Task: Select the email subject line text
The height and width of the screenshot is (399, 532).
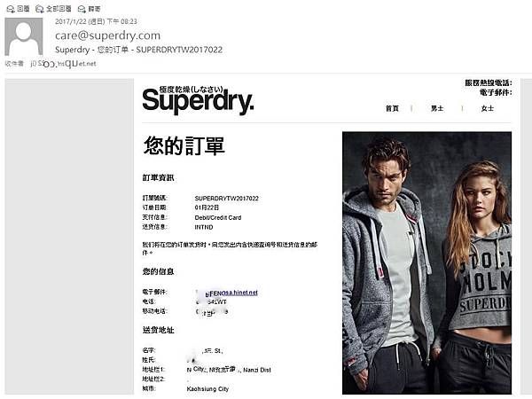Action: point(139,50)
